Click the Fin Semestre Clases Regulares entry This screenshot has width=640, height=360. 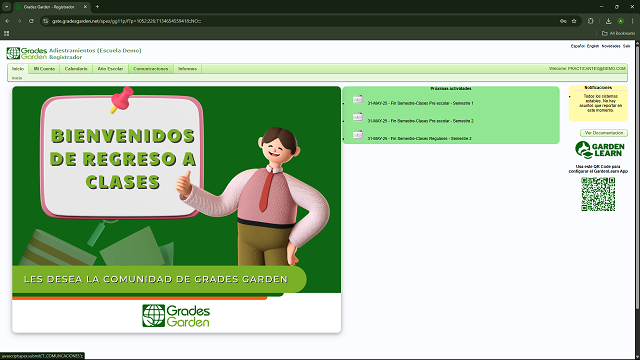coord(420,138)
